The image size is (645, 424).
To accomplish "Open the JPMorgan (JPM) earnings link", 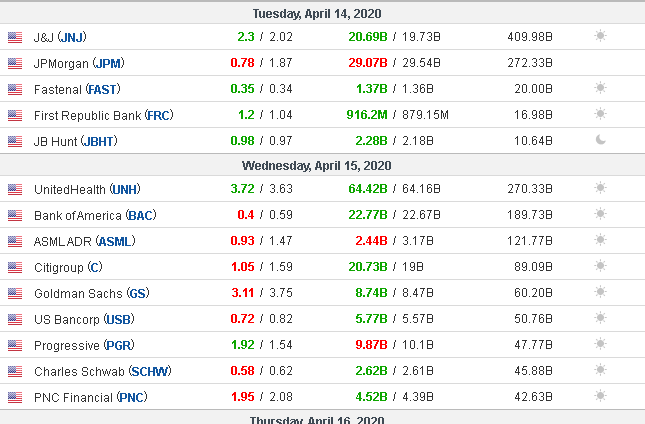I will point(79,63).
